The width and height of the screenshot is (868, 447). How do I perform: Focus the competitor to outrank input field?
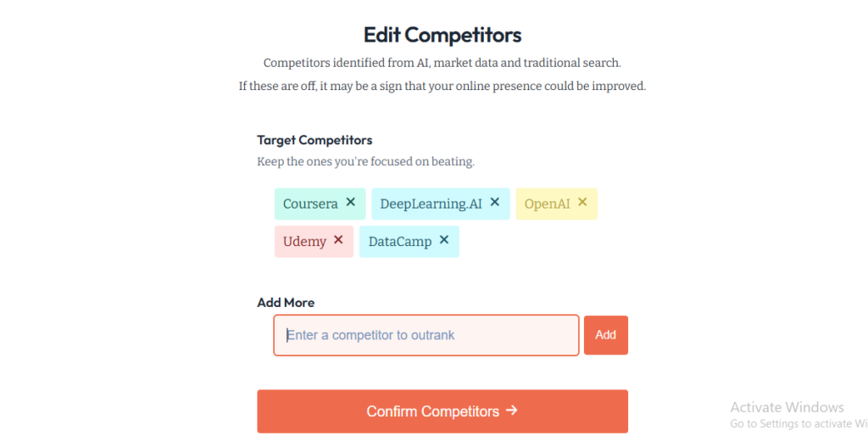tap(426, 335)
